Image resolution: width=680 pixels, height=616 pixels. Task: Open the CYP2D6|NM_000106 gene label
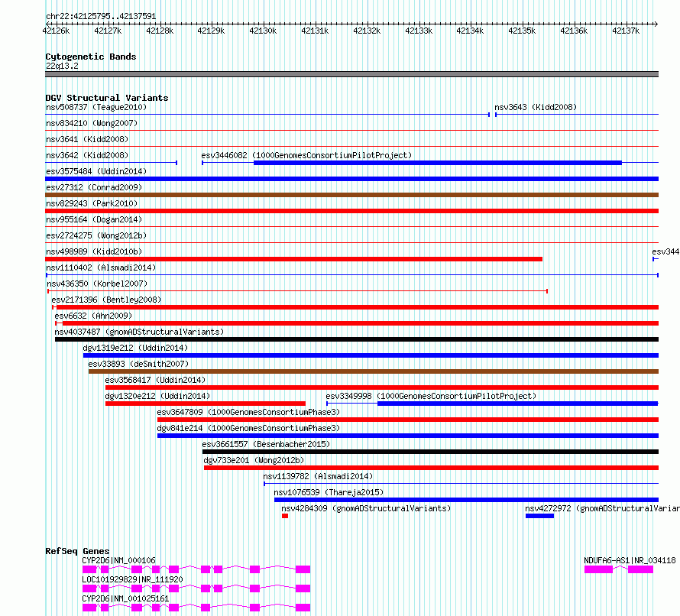click(x=118, y=560)
